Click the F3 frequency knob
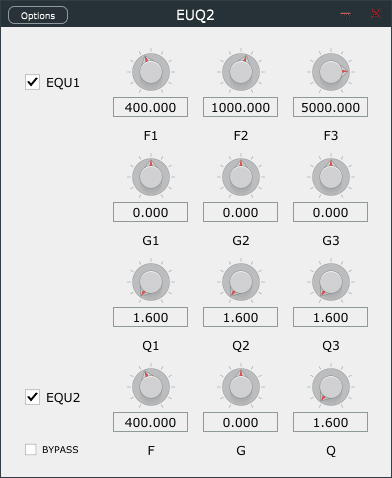 pos(331,72)
